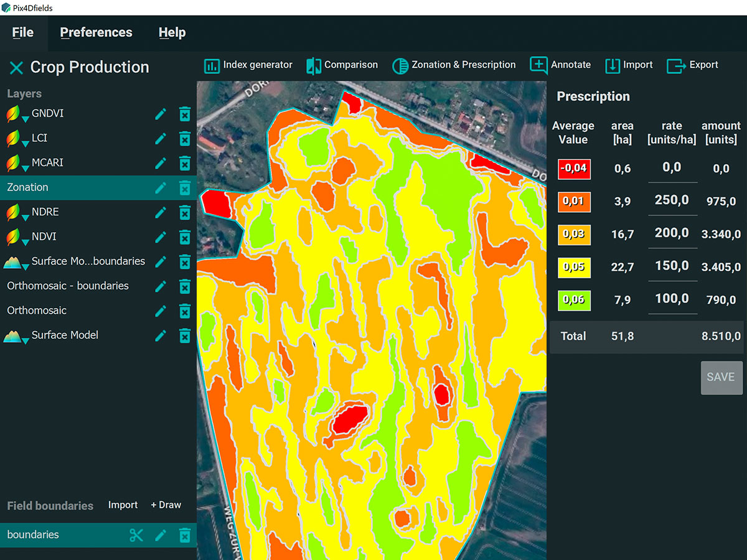
Task: Open the File menu
Action: [23, 33]
